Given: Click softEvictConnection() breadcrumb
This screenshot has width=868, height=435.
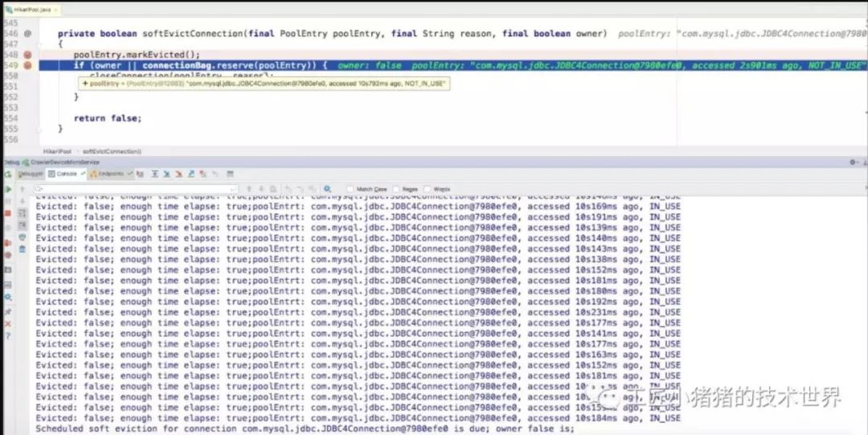Looking at the screenshot, I should tap(113, 150).
